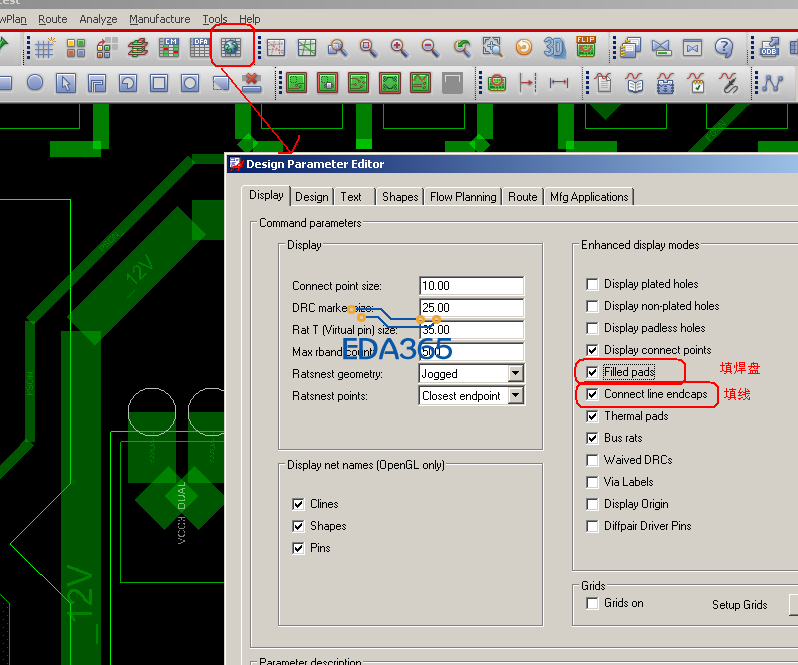Toggle Connect line endcaps checkbox

tap(592, 394)
